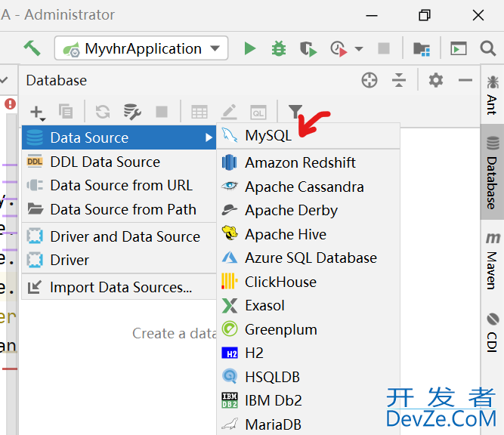504x435 pixels.
Task: Open Search Everywhere magnifier icon
Action: coord(488,49)
